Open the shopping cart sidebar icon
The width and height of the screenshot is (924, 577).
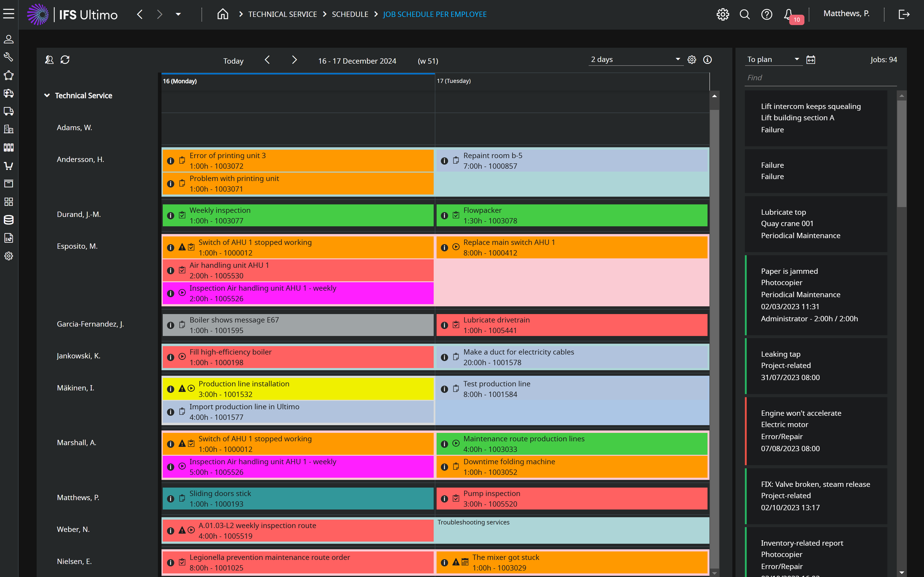[9, 166]
